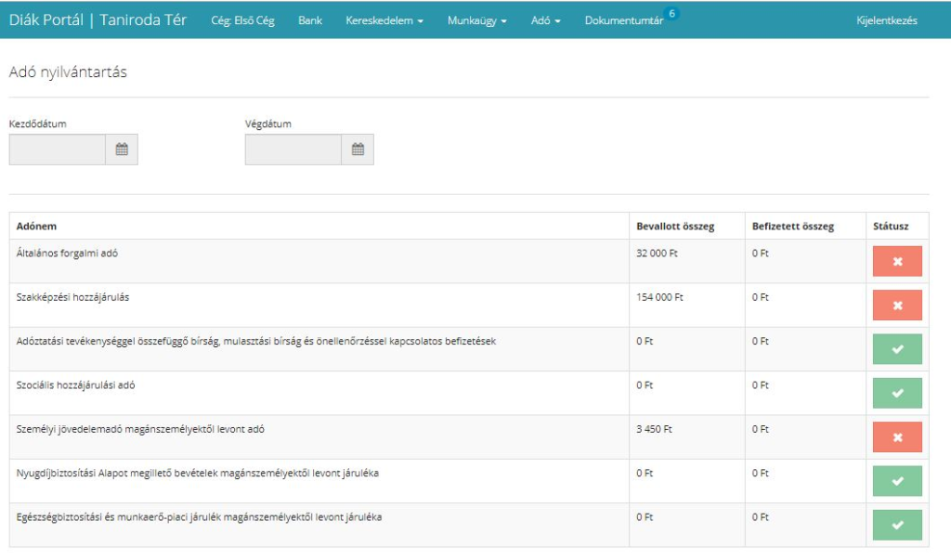The image size is (951, 560).
Task: Click inside the Kezdődátum date field
Action: (x=57, y=150)
